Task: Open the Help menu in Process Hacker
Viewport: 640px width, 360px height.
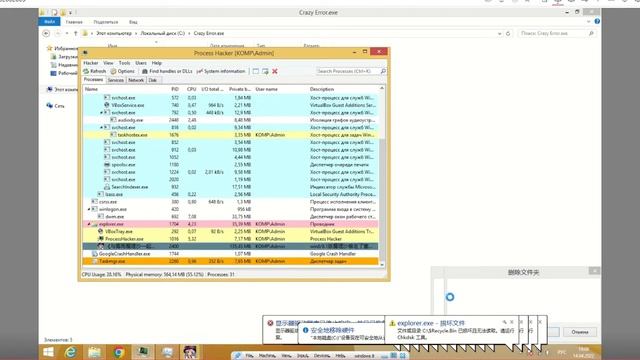Action: pyautogui.click(x=157, y=63)
